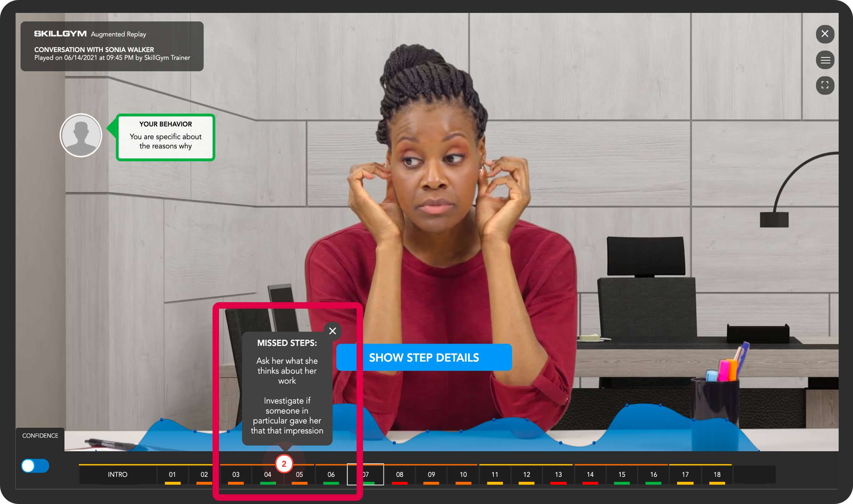The image size is (853, 504).
Task: Close the Missed Steps popup
Action: [332, 331]
